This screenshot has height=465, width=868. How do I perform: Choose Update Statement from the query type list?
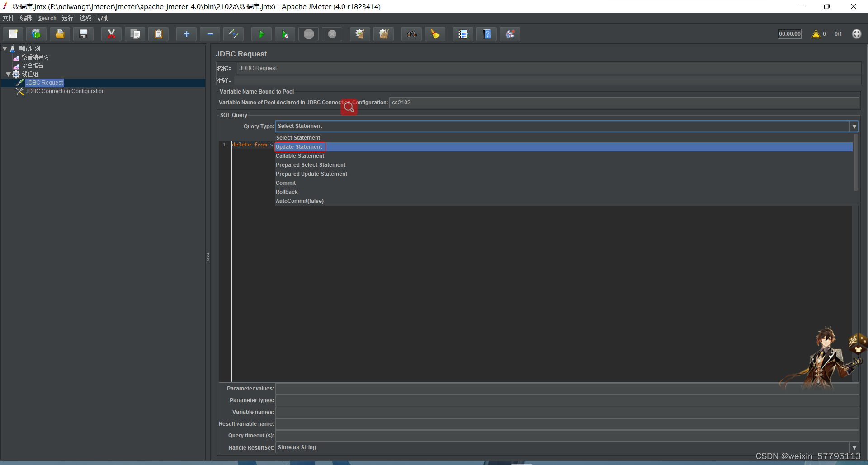point(564,147)
